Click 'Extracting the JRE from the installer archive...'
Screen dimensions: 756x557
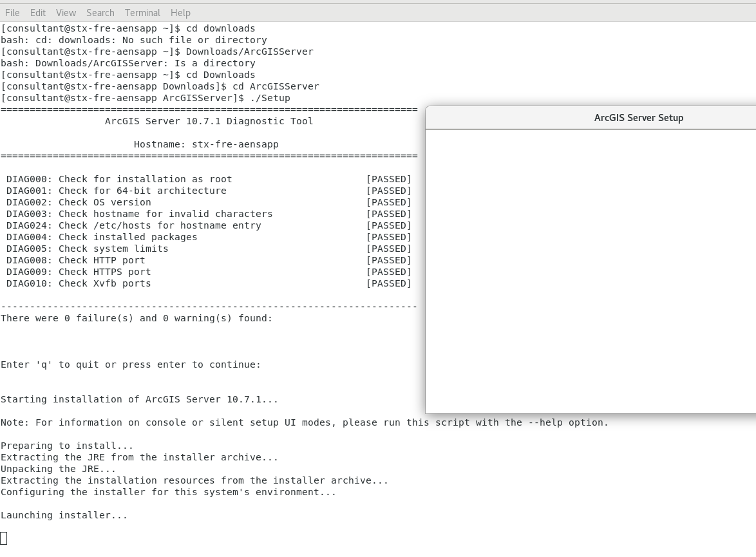(139, 457)
